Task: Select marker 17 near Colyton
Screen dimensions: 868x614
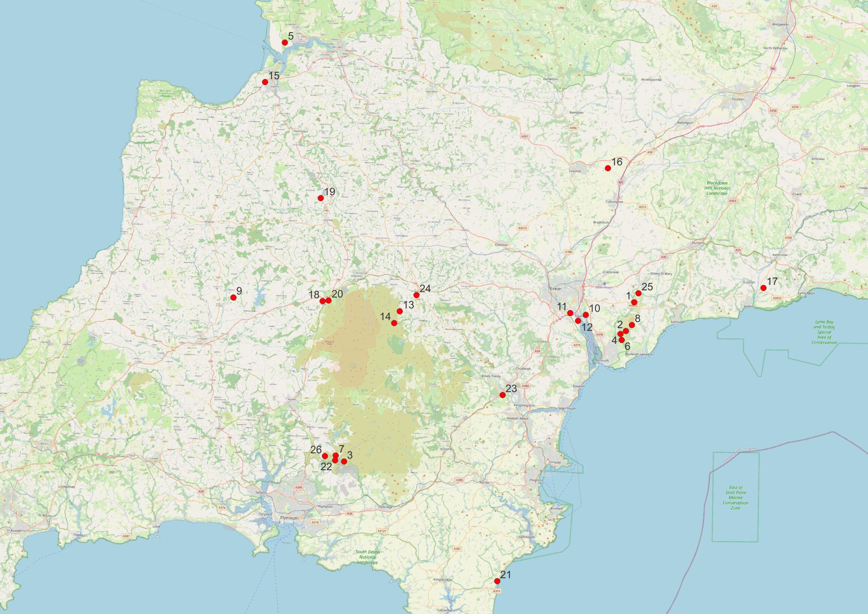Action: click(763, 288)
